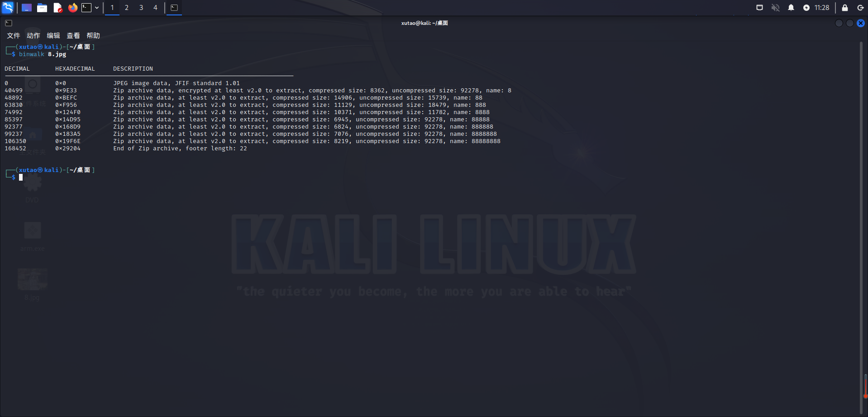Switch to workspace 3
This screenshot has height=417, width=868.
pyautogui.click(x=141, y=8)
